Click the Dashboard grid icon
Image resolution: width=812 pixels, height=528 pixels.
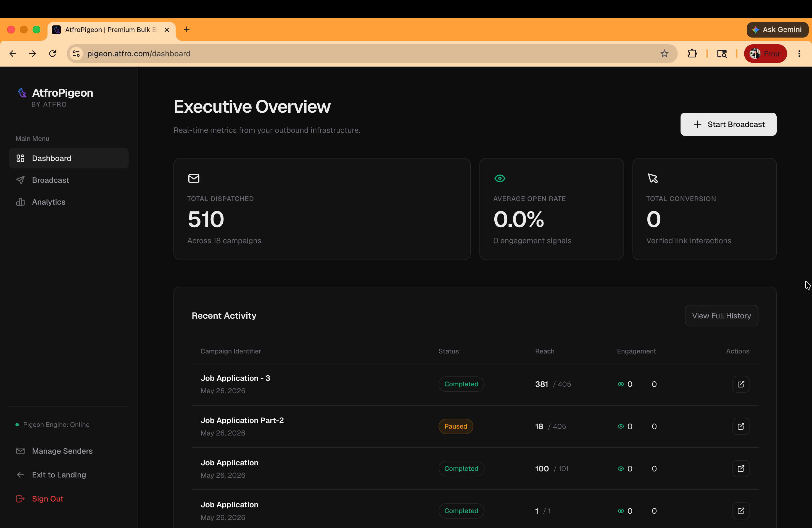click(20, 158)
